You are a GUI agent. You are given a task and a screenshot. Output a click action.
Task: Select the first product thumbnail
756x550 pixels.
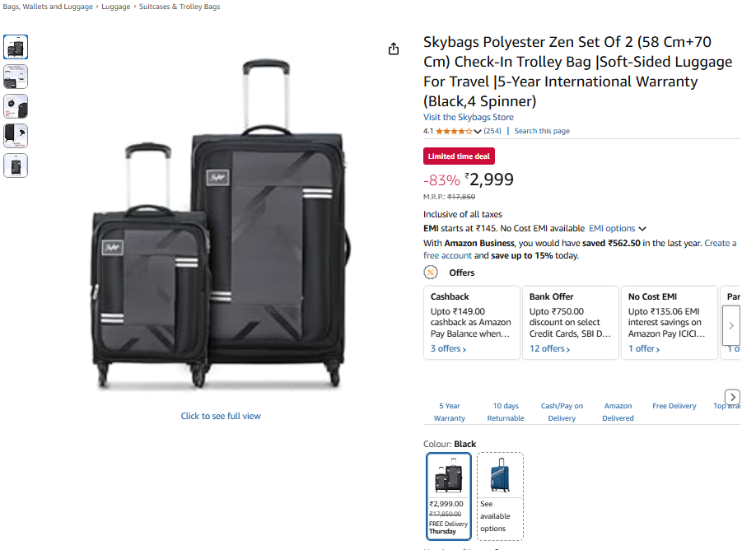tap(16, 47)
